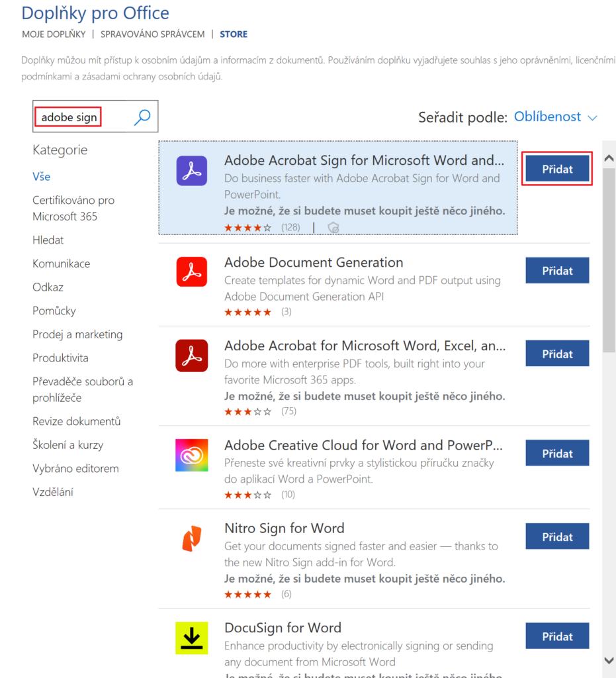The height and width of the screenshot is (678, 616).
Task: Click the review count (10)
Action: 288,495
